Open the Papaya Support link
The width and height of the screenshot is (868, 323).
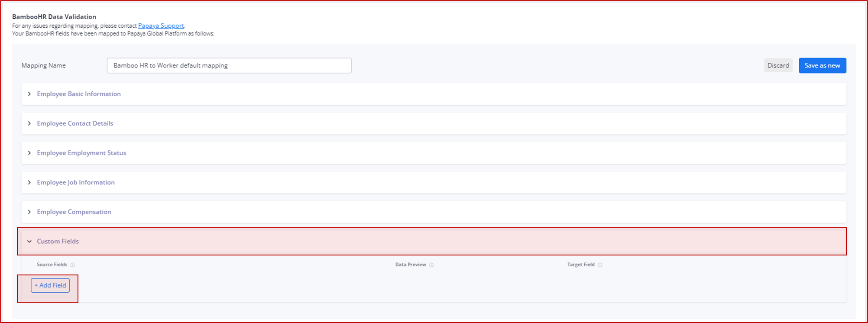click(161, 26)
